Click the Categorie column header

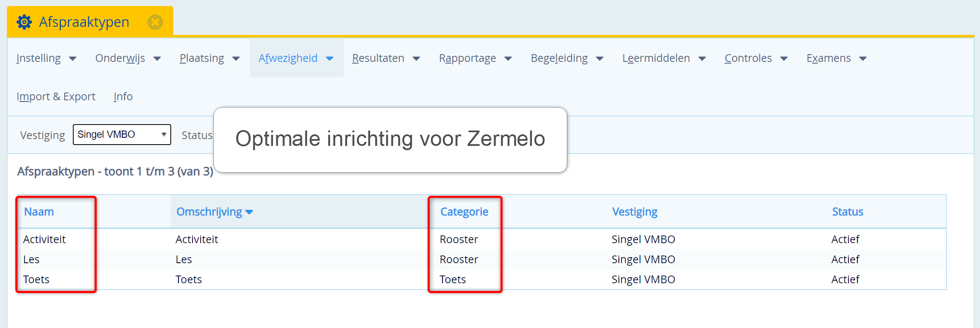pyautogui.click(x=464, y=212)
